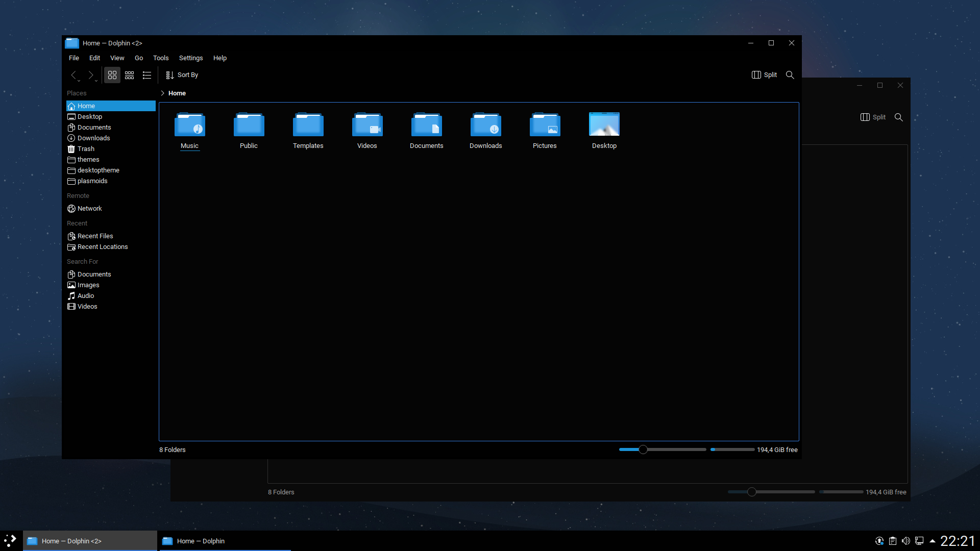Screen dimensions: 980x551
Task: Open the Edit menu
Action: pos(94,58)
